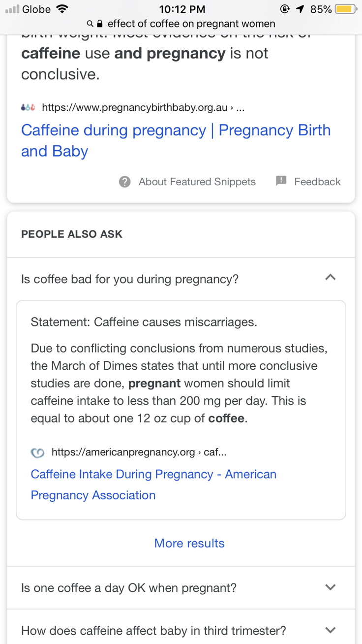The image size is (362, 644).
Task: Tap the About Featured Snippets question mark icon
Action: [x=125, y=182]
